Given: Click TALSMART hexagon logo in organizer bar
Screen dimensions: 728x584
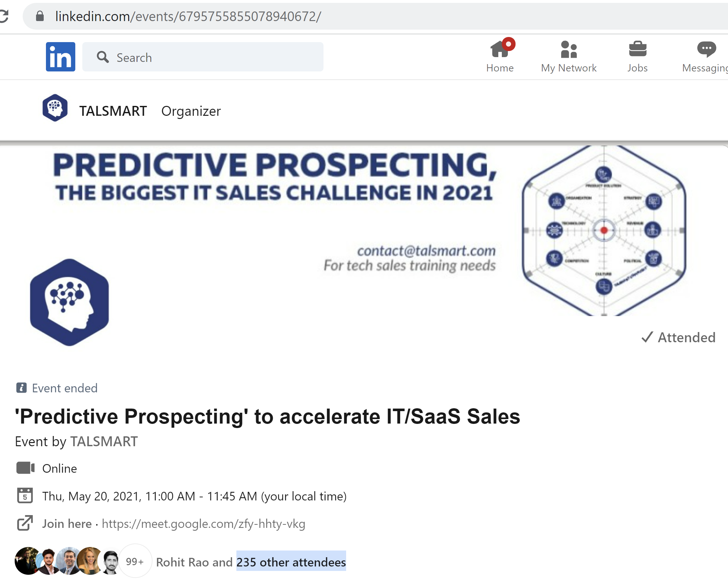Looking at the screenshot, I should pos(55,108).
